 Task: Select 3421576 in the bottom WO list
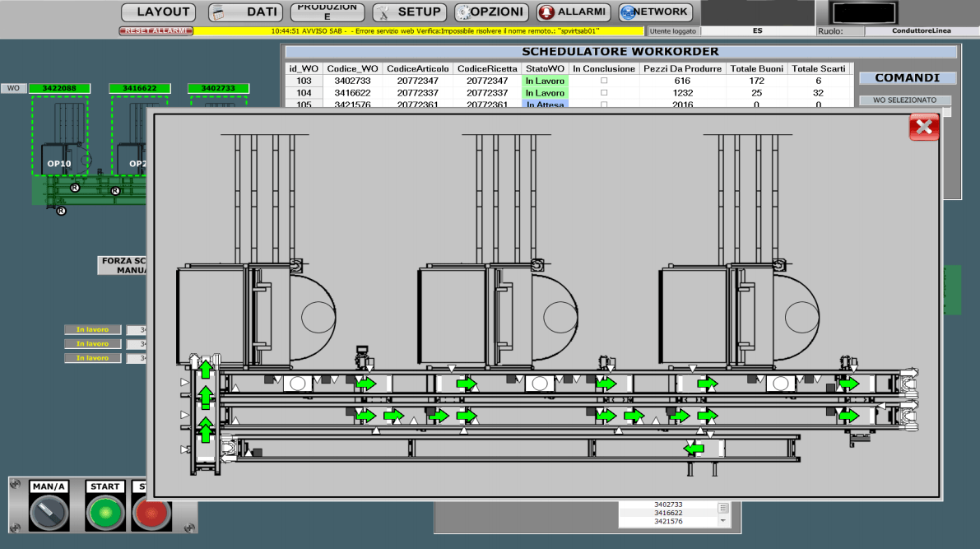668,522
